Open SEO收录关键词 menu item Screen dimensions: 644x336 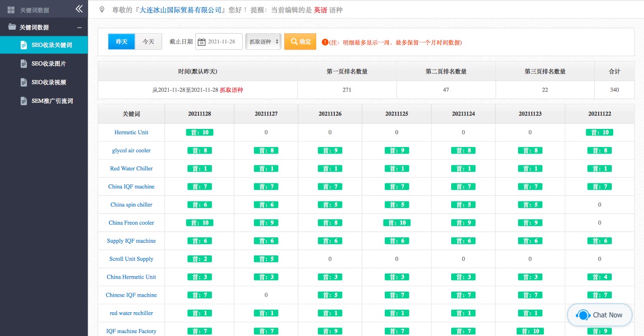[x=44, y=45]
